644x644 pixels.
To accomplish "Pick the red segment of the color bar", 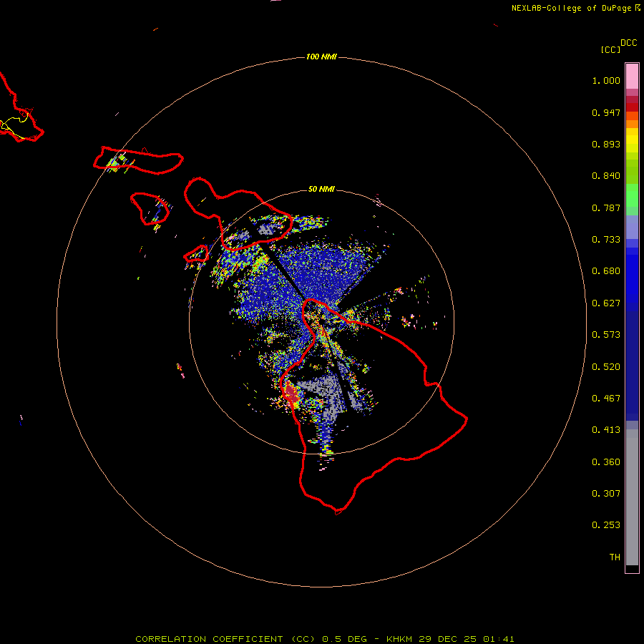I will coord(632,107).
